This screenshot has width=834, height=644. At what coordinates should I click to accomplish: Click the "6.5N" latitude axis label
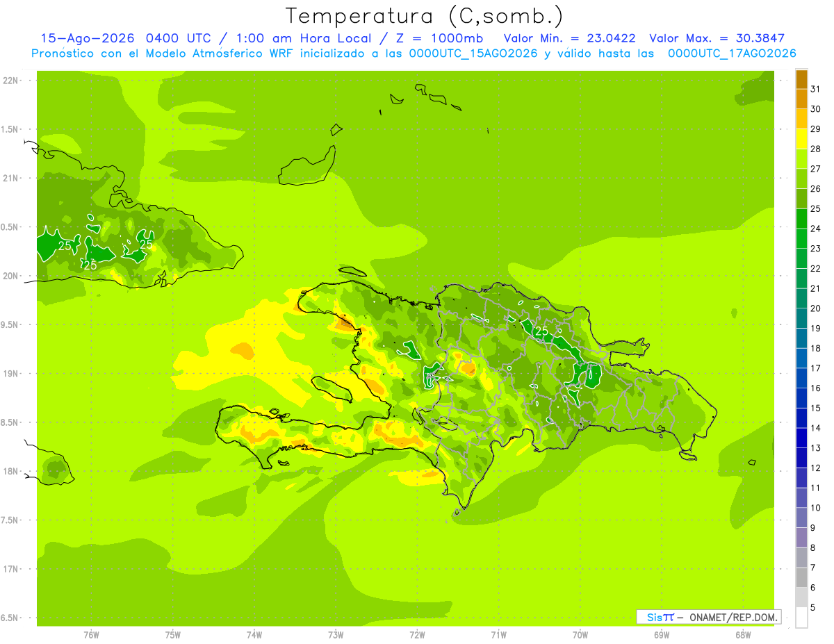pos(10,618)
